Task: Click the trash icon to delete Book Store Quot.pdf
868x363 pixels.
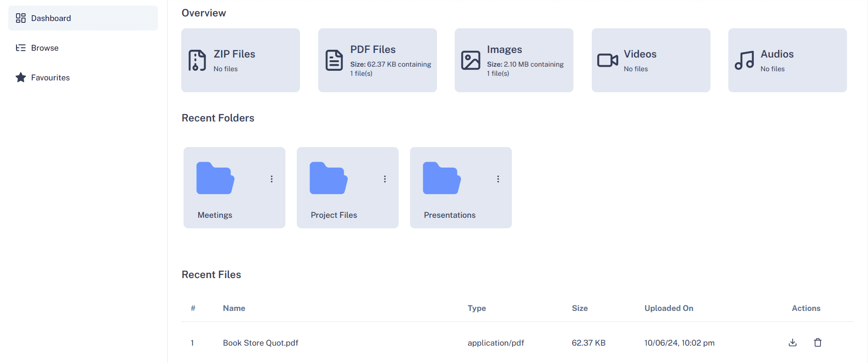Action: 818,342
